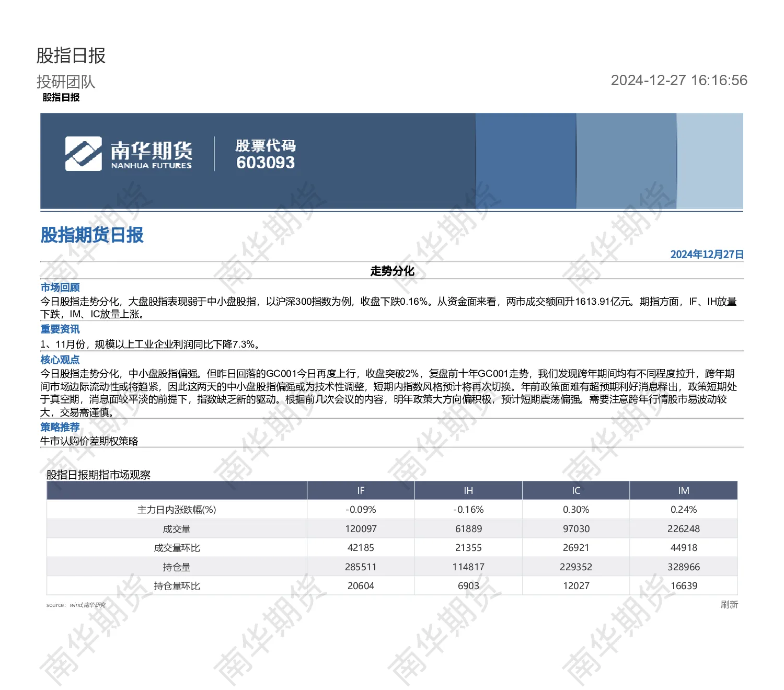Click the 42185 cell

361,548
